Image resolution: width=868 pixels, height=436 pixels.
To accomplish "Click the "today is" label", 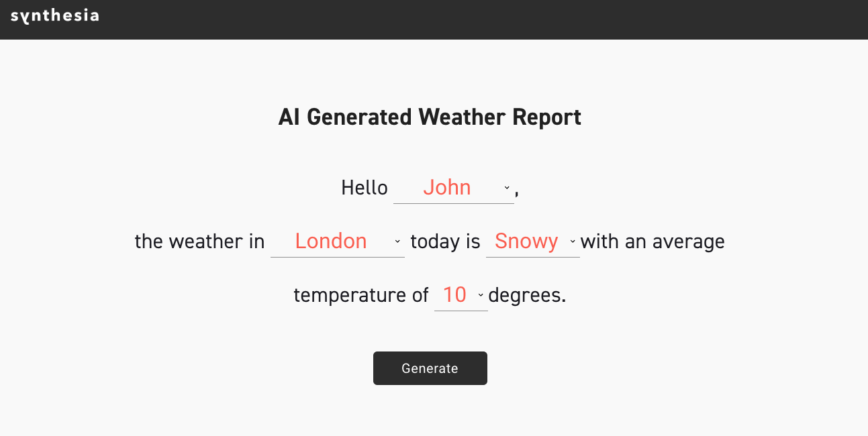I will 445,241.
